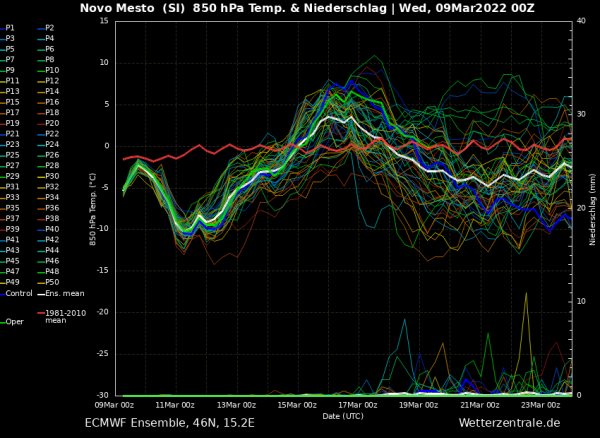The height and width of the screenshot is (438, 600).
Task: Click the -30 tick on the temperature axis
Action: click(x=103, y=396)
